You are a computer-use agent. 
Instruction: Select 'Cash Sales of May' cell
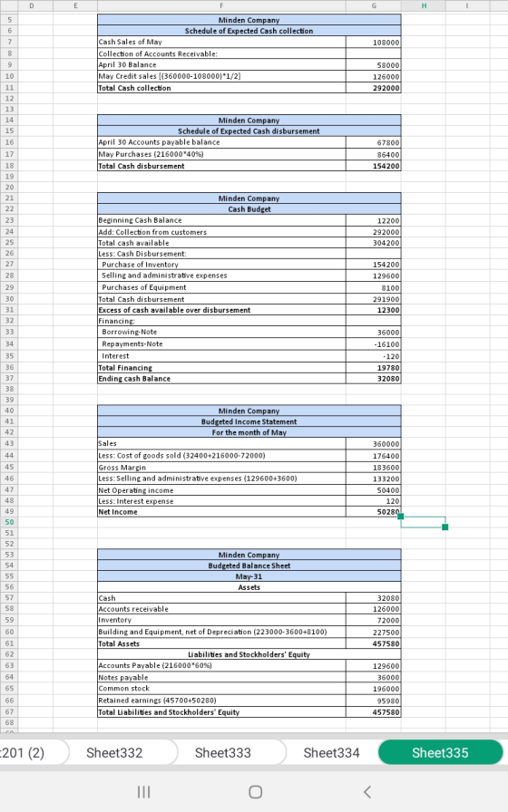coord(221,42)
